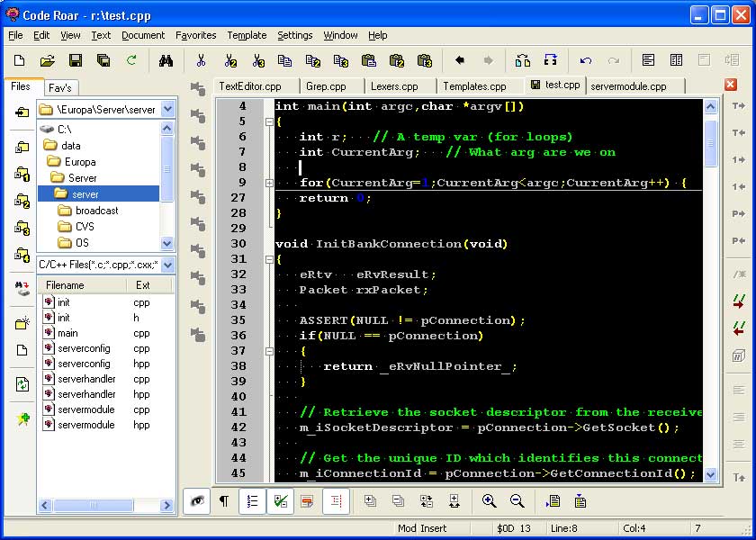Paste from clipboard 3 icon
The height and width of the screenshot is (540, 756).
424,61
